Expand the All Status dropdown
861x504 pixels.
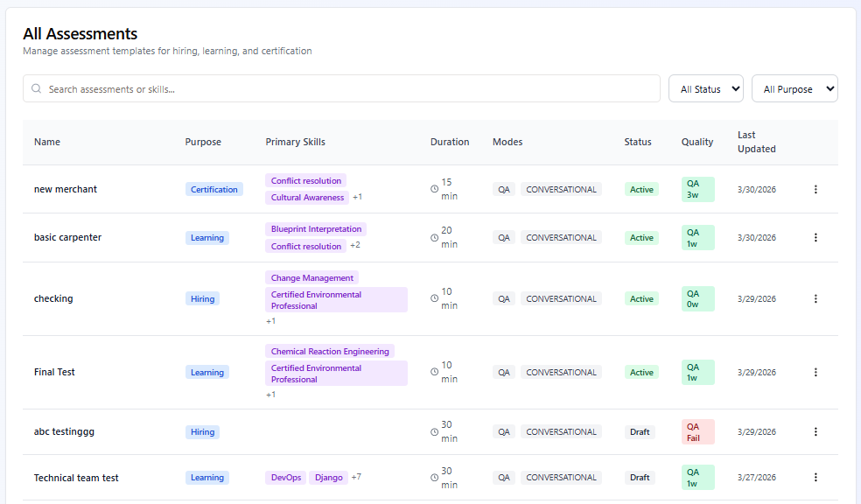tap(705, 89)
